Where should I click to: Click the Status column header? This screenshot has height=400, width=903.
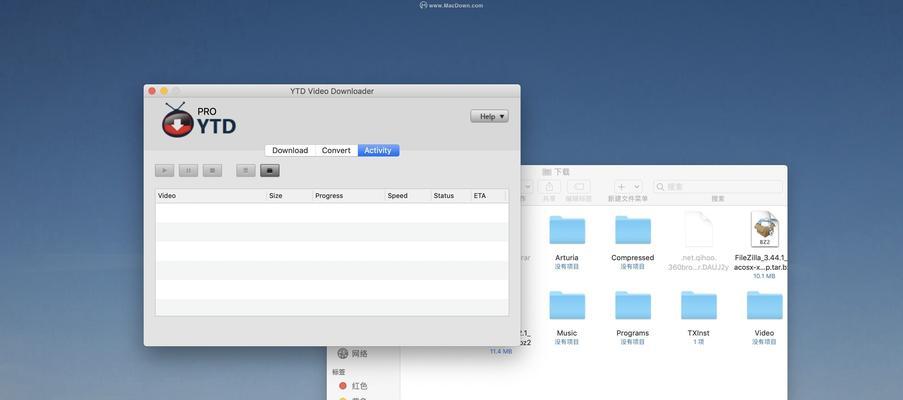451,196
